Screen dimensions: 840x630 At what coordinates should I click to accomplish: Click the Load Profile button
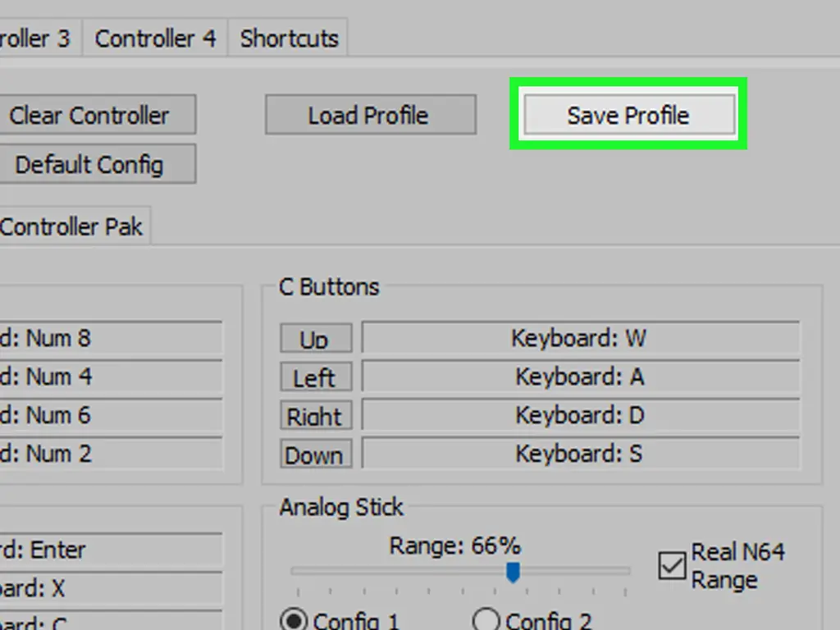tap(370, 115)
